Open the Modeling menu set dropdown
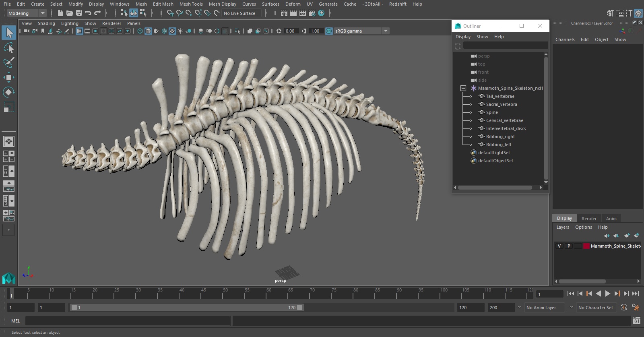Viewport: 644px width, 337px height. pos(27,13)
